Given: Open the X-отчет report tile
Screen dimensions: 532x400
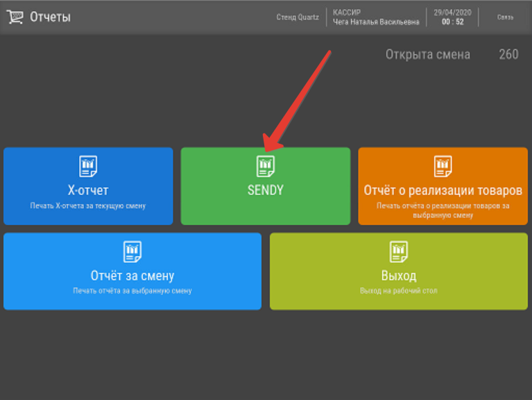Looking at the screenshot, I should click(88, 185).
